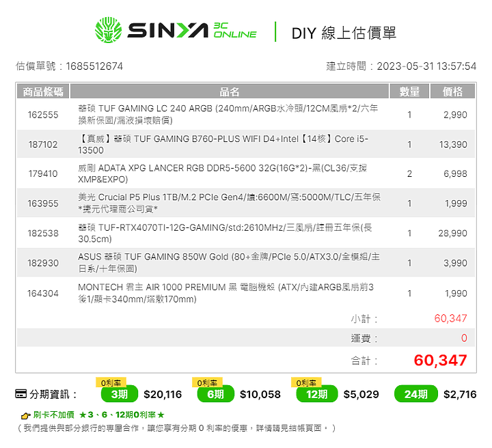Screen dimensions: 492x448
Task: Click the Sinya green lion logo icon
Action: 108,30
